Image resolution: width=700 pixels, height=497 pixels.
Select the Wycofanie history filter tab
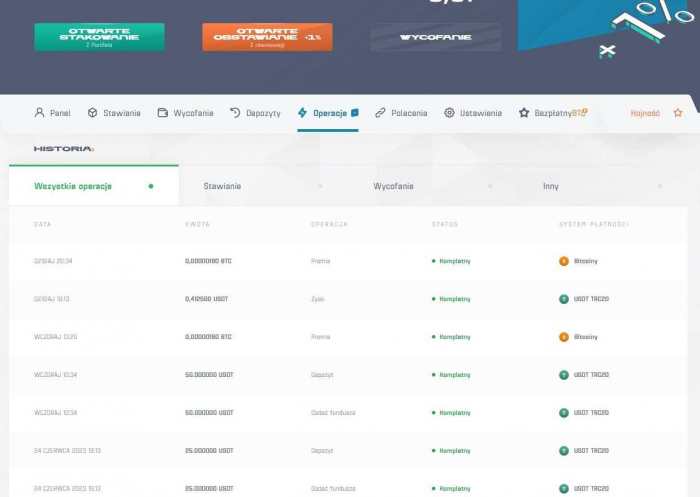[393, 186]
